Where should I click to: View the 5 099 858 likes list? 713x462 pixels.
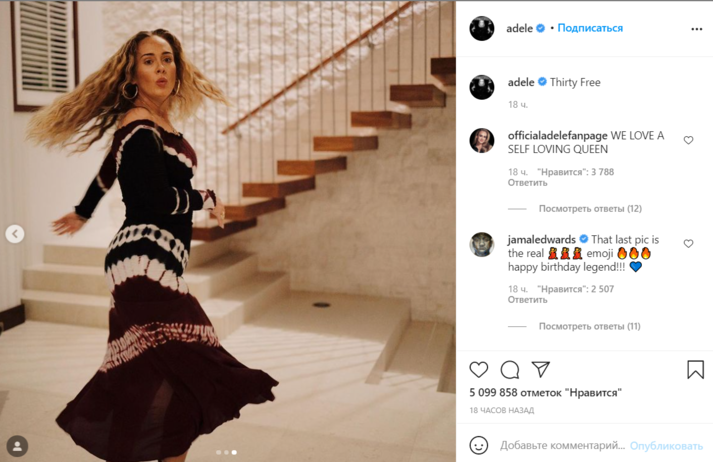point(545,392)
